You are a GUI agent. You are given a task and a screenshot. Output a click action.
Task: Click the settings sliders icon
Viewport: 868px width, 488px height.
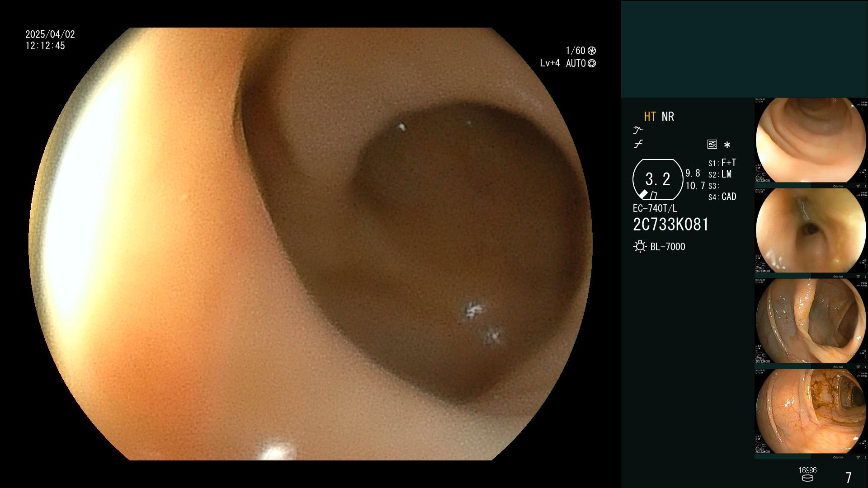712,145
